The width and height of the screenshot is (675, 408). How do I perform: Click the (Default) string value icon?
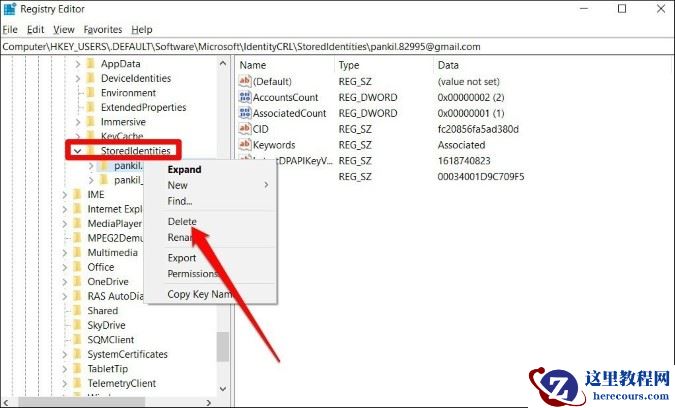coord(245,81)
